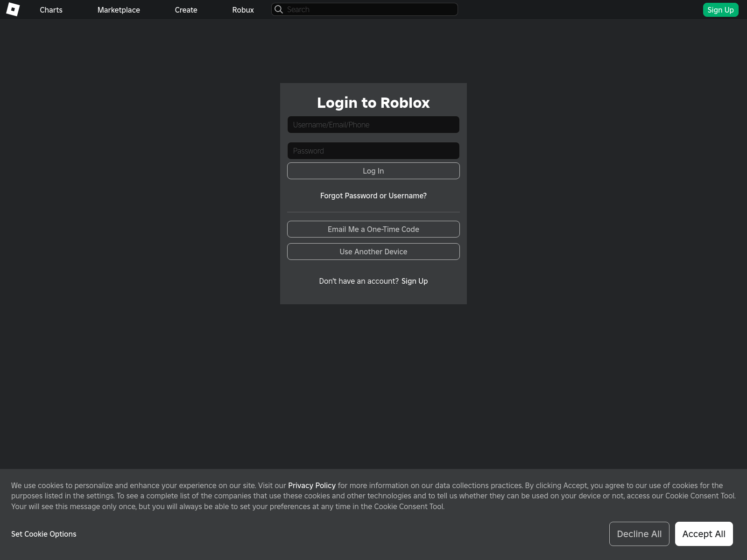Select Robux in the top navigation
The height and width of the screenshot is (560, 747).
[243, 10]
